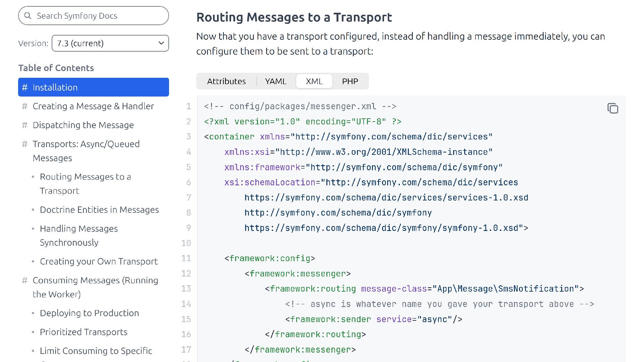Screen dimensions: 644x362
Task: Click the search magnifier icon
Action: pyautogui.click(x=28, y=16)
